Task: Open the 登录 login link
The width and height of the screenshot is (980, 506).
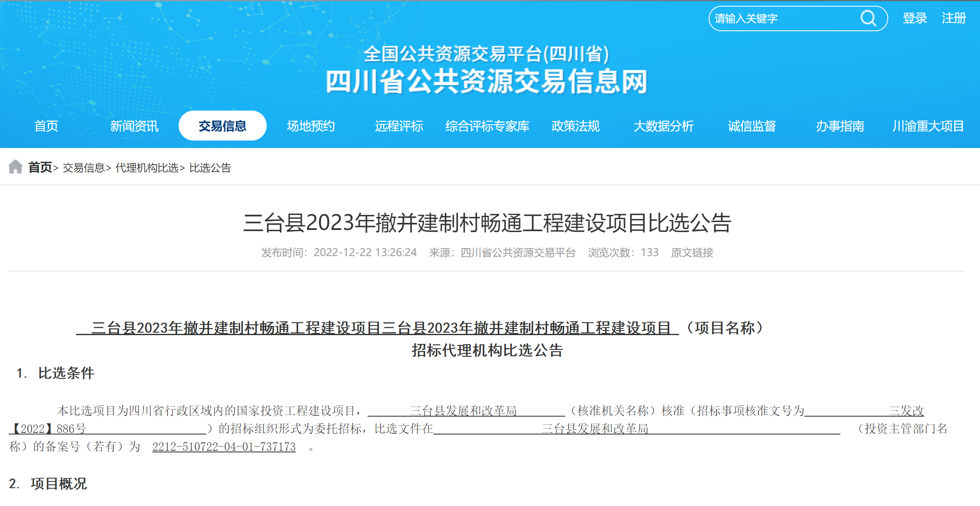Action: [x=915, y=18]
